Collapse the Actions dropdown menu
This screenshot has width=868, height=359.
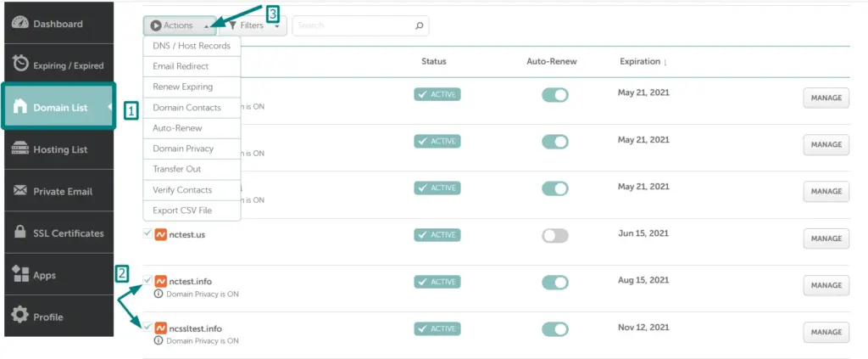[179, 26]
